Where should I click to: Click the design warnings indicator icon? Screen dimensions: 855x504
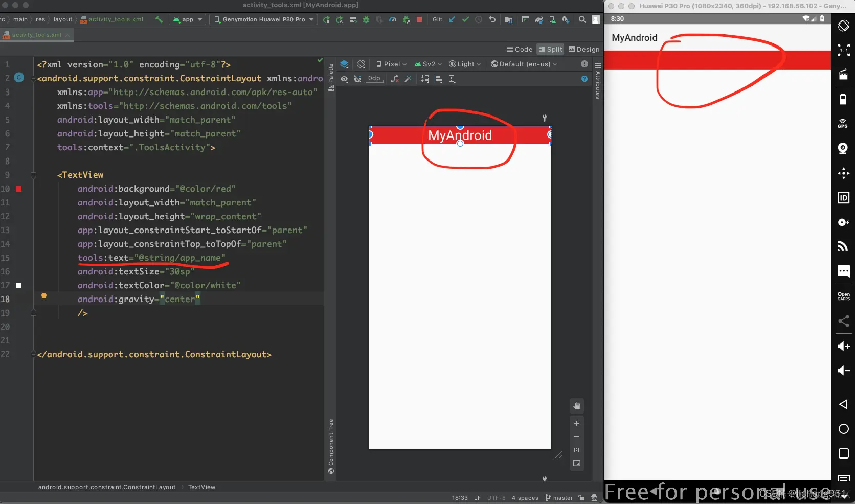(584, 64)
